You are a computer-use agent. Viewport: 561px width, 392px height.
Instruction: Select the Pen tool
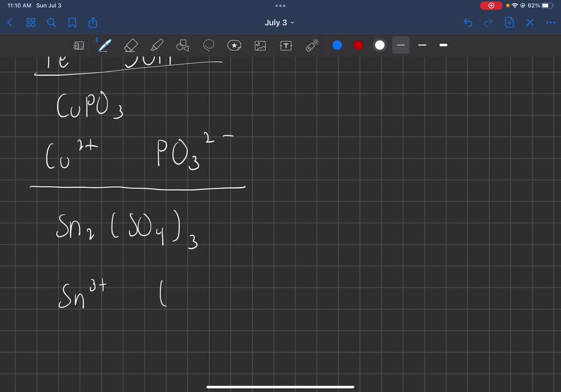[x=105, y=45]
